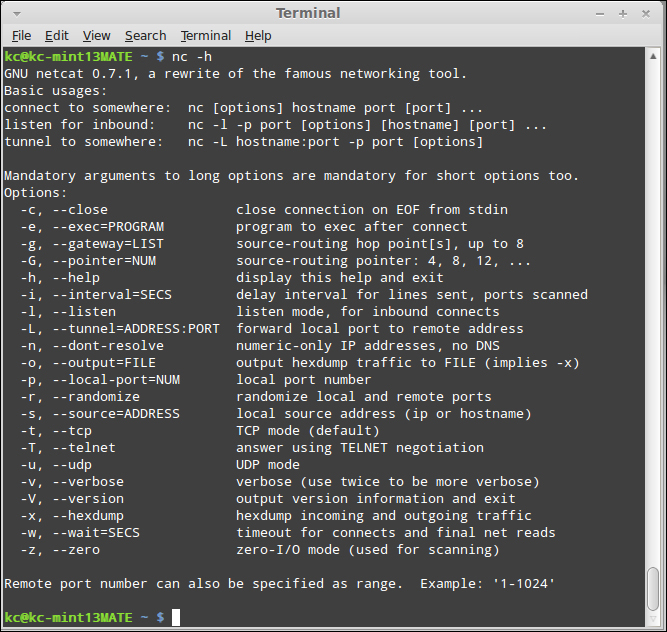The image size is (667, 632).
Task: Click the 'GNU netcat 0.7.1' line
Action: click(x=235, y=74)
